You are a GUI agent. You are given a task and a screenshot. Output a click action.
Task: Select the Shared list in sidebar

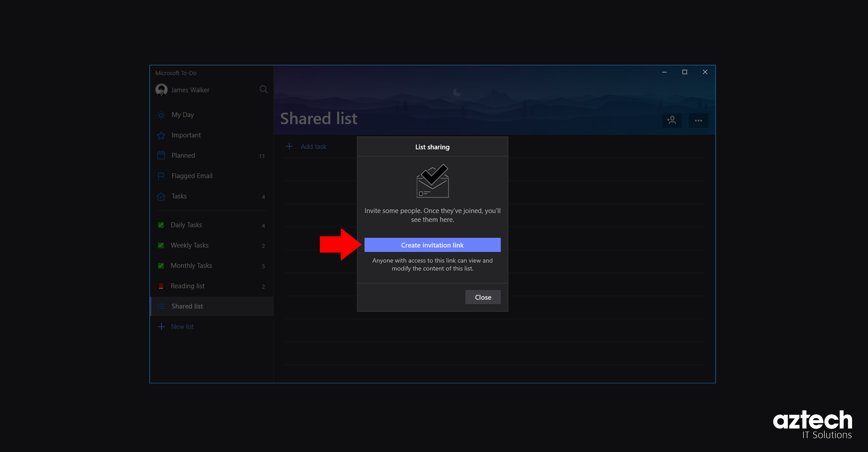pyautogui.click(x=187, y=306)
